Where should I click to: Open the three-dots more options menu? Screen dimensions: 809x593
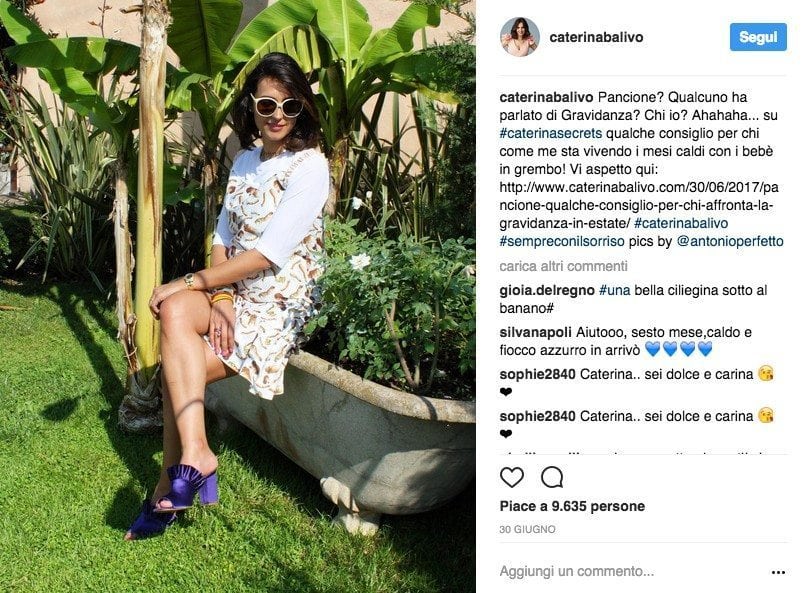[778, 572]
